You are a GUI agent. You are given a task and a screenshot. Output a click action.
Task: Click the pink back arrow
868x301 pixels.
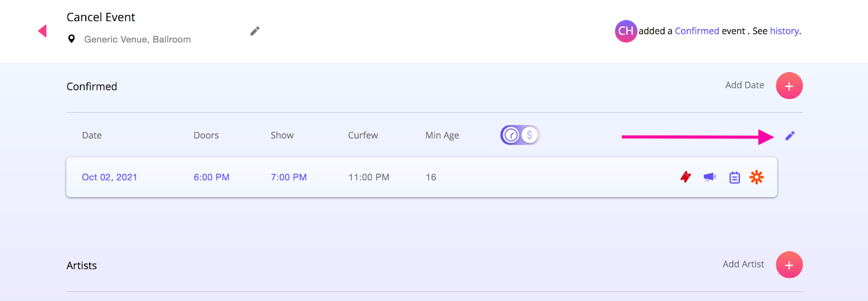(42, 31)
